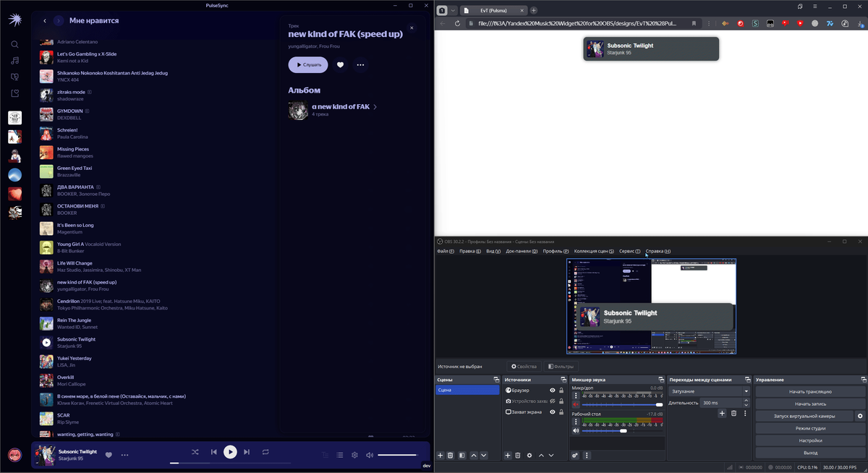Adjust Рабочий стол volume slider
This screenshot has width=868, height=473.
pyautogui.click(x=622, y=430)
